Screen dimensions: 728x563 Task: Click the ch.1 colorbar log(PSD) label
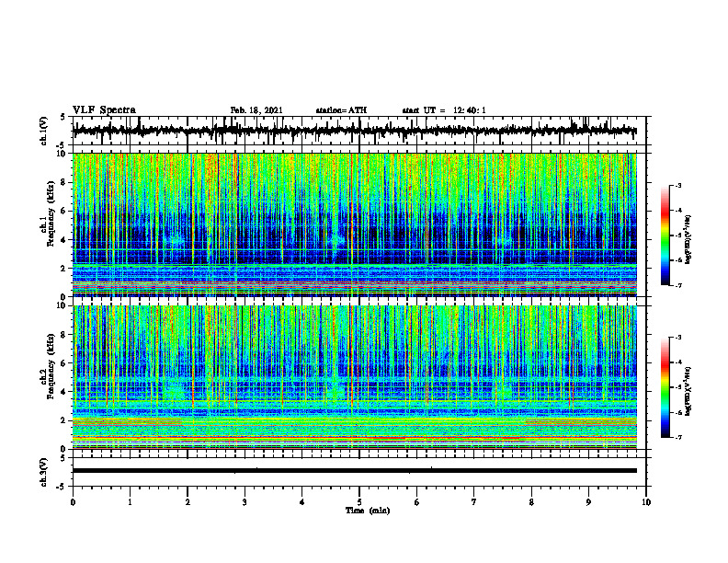click(689, 240)
